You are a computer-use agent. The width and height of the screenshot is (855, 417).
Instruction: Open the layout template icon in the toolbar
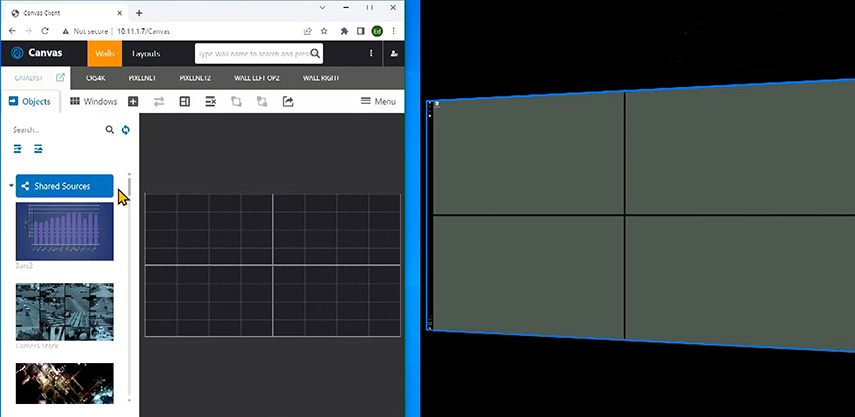pos(185,101)
